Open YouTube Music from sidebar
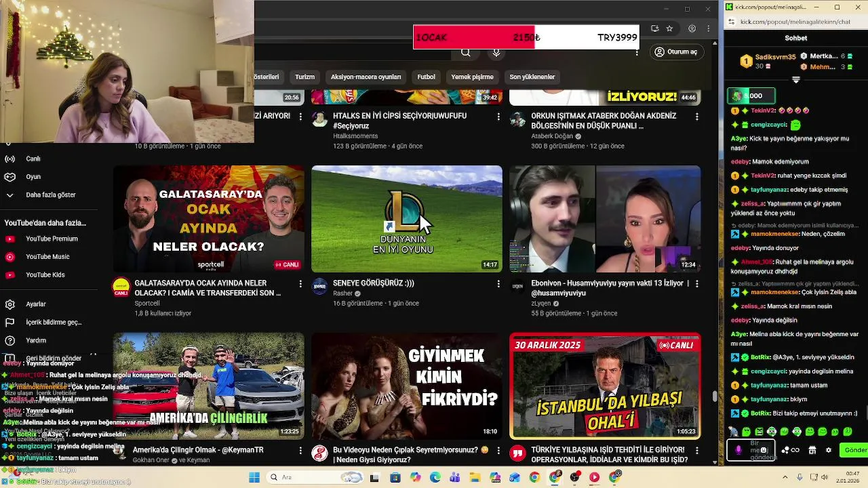 coord(47,257)
